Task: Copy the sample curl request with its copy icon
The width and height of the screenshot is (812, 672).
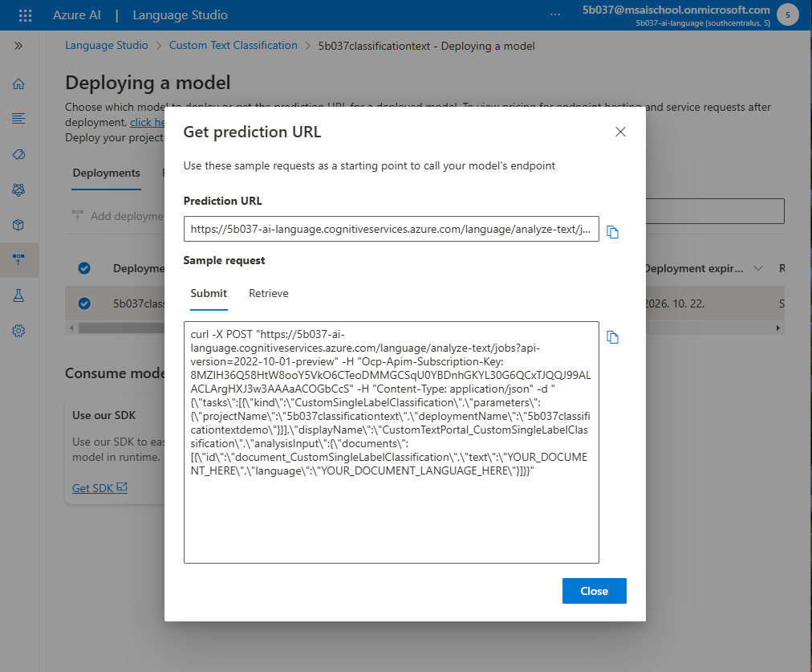Action: pyautogui.click(x=613, y=337)
